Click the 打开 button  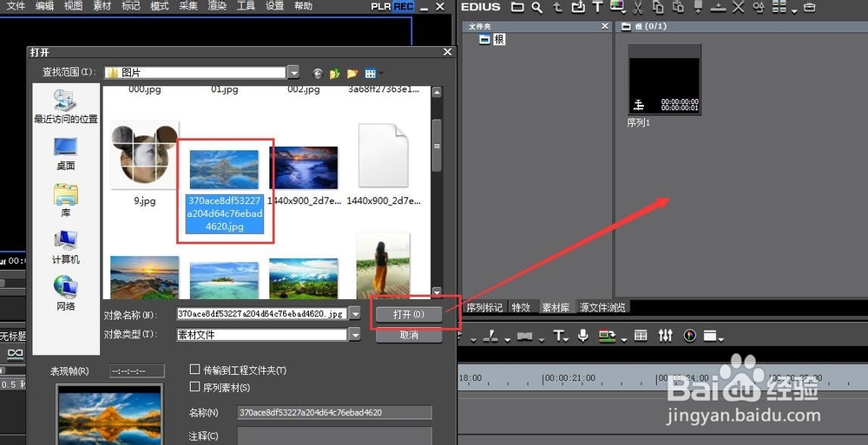tap(409, 314)
